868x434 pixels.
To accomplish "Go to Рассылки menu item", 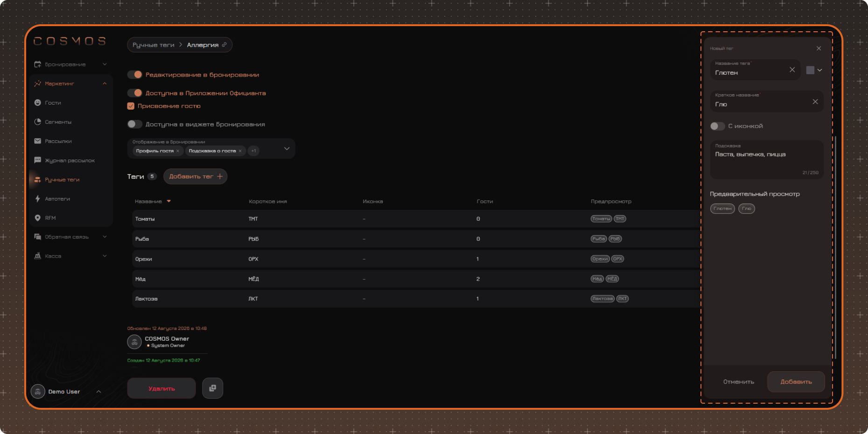I will pos(58,141).
